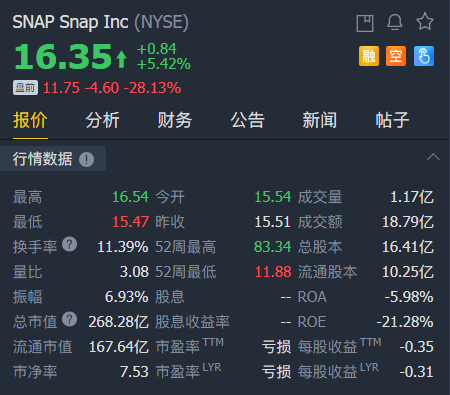This screenshot has width=450, height=395.
Task: Go to the 新闻 tab
Action: point(320,120)
